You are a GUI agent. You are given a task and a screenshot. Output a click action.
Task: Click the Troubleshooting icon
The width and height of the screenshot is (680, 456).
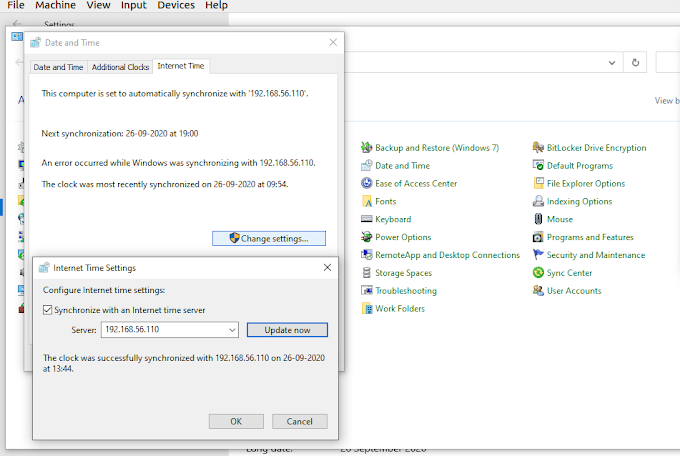(x=366, y=290)
